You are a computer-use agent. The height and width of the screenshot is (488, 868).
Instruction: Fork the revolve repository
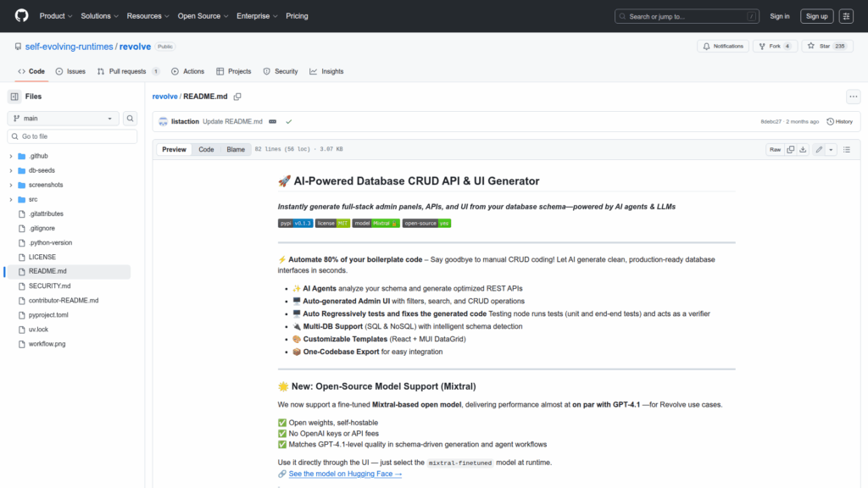[x=775, y=47]
